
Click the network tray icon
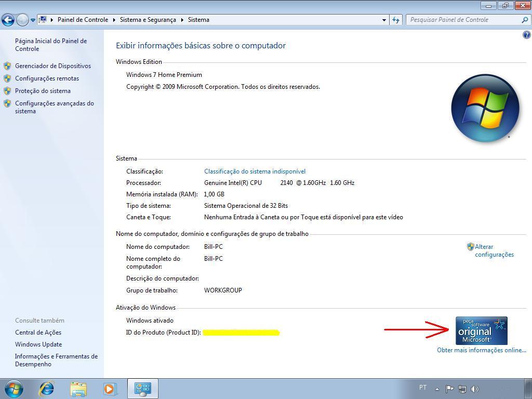click(x=462, y=389)
